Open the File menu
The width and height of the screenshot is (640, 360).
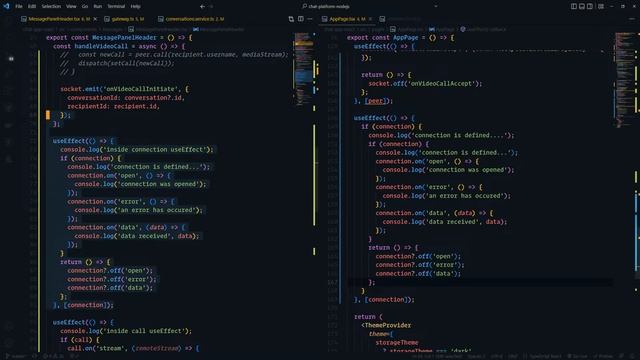coord(19,7)
